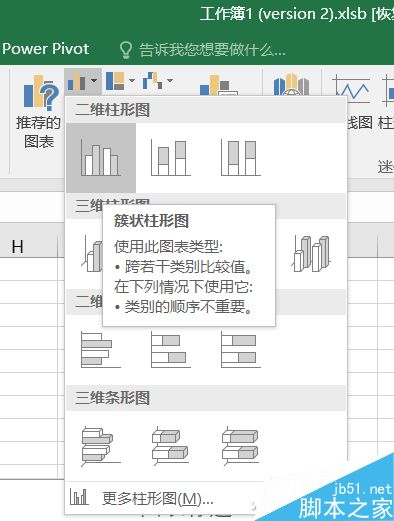The image size is (394, 521).
Task: Select the 3-D stacked bar chart
Action: point(171,446)
